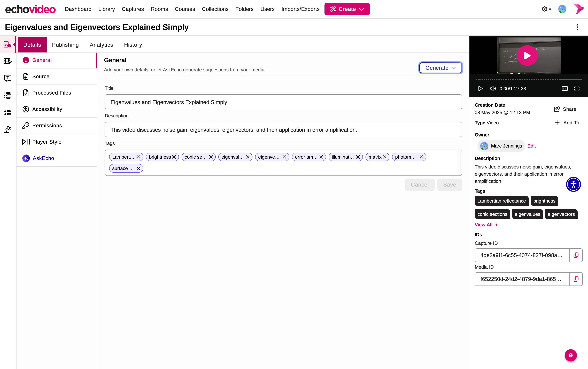Click Add To button
The width and height of the screenshot is (588, 369).
pyautogui.click(x=567, y=123)
